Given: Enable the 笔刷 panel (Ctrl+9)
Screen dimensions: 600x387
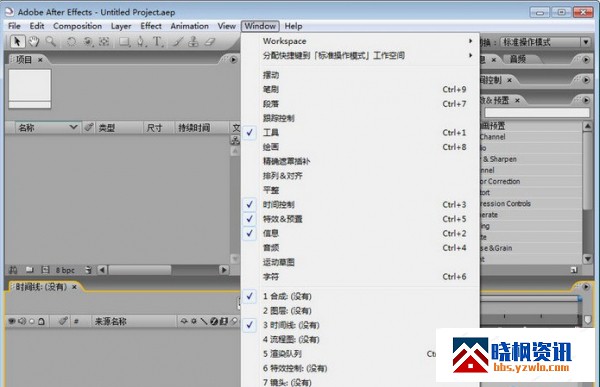Looking at the screenshot, I should pos(361,89).
